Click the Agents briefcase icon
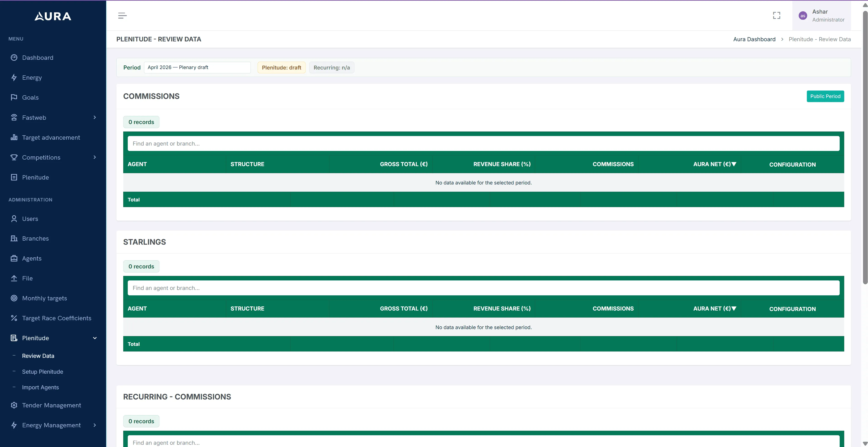Screen dimensions: 868x447 tap(14, 258)
